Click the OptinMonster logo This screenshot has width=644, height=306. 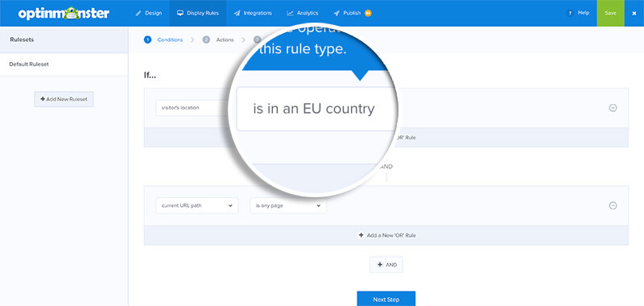(64, 13)
